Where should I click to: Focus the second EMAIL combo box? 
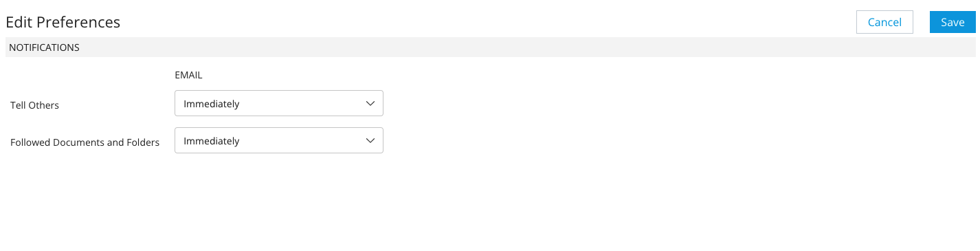279,140
